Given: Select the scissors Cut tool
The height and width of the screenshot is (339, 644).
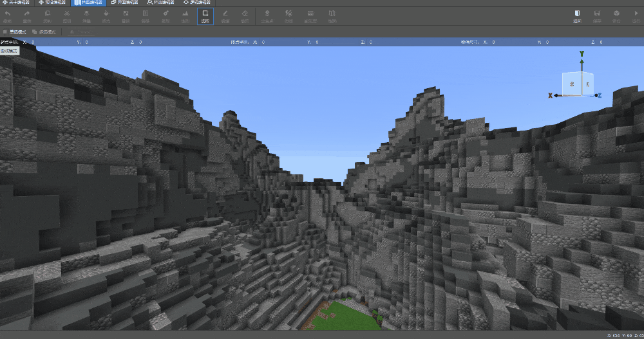Looking at the screenshot, I should coord(66,15).
